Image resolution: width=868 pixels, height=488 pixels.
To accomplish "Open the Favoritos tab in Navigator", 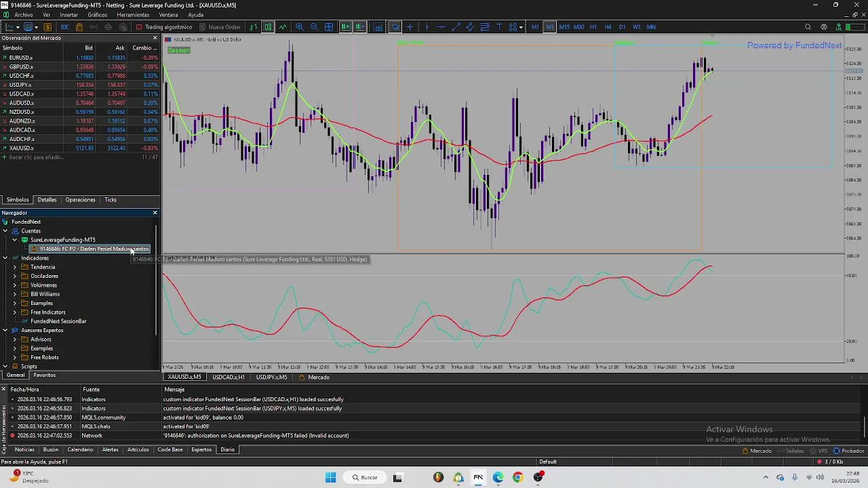I will coord(45,375).
